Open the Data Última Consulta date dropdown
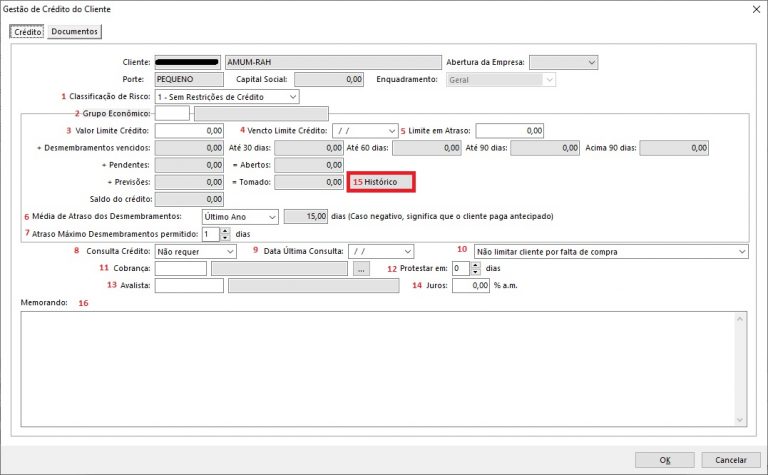 (408, 252)
